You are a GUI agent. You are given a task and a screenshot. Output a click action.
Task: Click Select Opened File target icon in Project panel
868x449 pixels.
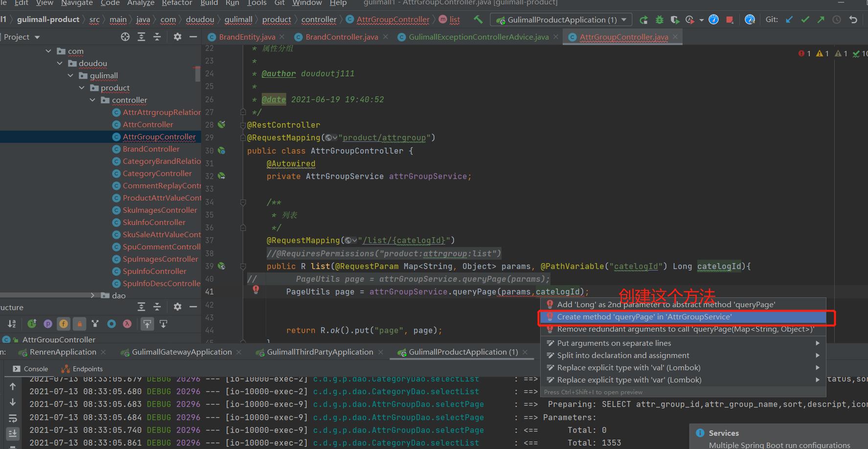(125, 37)
